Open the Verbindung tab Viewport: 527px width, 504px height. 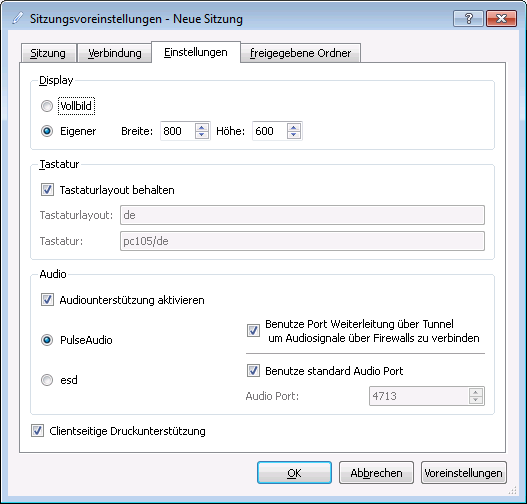click(x=115, y=53)
